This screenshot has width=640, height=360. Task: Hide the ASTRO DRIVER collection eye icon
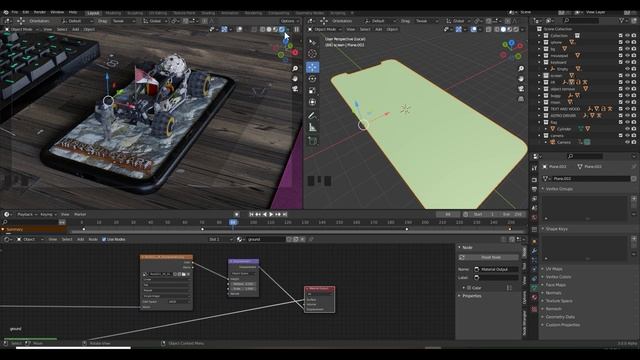627,116
